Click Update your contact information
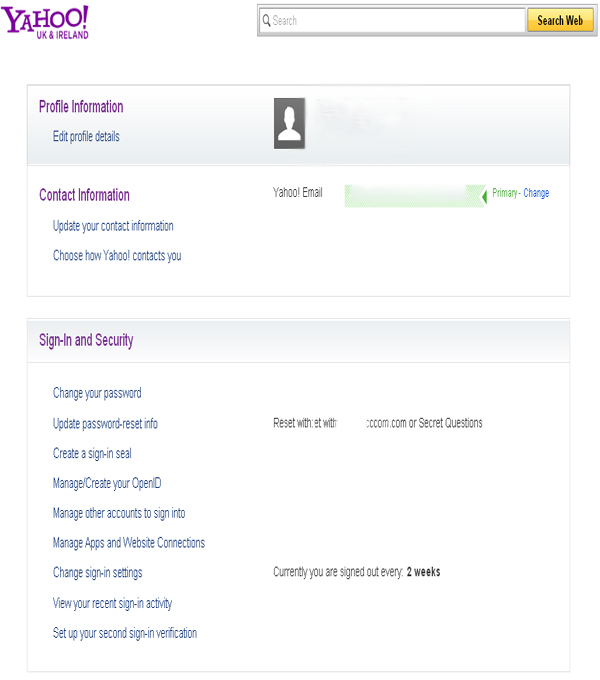This screenshot has height=680, width=600. pyautogui.click(x=113, y=226)
